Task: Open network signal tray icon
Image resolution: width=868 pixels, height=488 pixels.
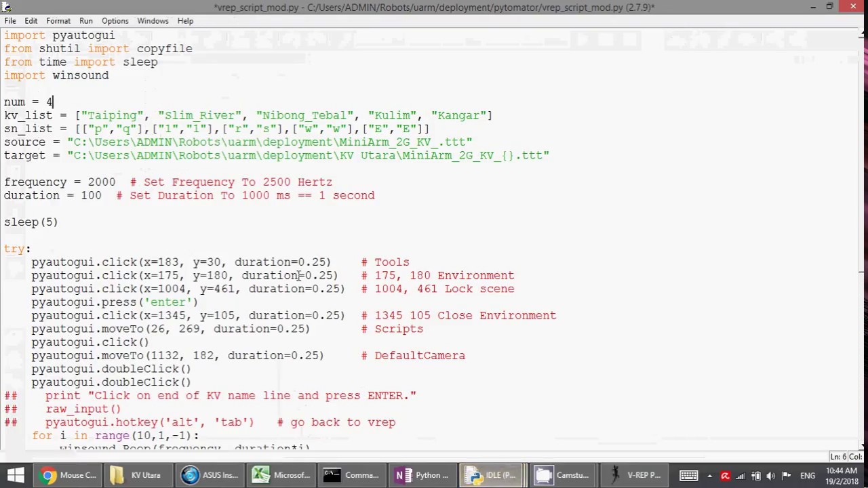Action: click(x=741, y=476)
